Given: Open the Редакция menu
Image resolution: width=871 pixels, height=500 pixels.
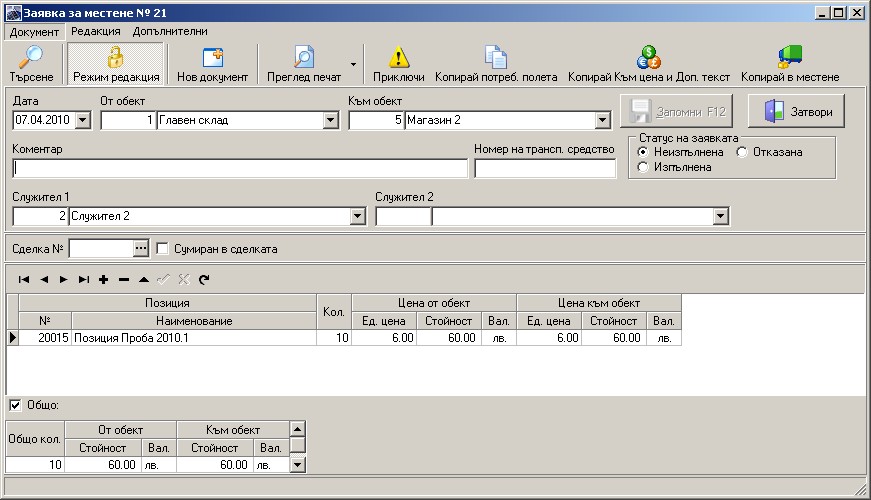Looking at the screenshot, I should click(96, 32).
